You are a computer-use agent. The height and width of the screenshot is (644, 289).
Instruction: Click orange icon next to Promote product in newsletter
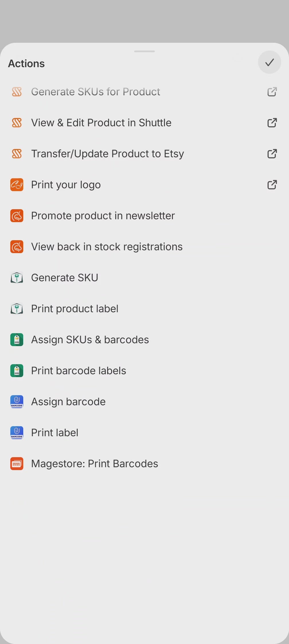(x=17, y=216)
